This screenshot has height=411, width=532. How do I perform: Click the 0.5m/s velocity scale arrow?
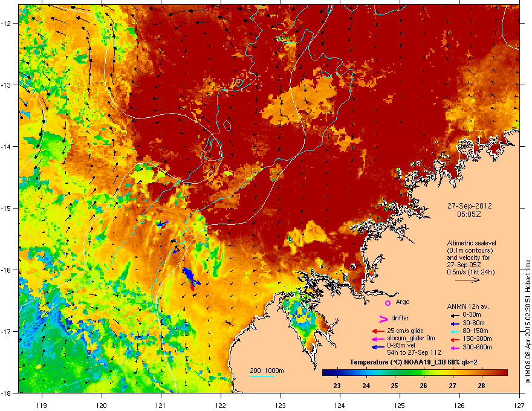coord(467,280)
